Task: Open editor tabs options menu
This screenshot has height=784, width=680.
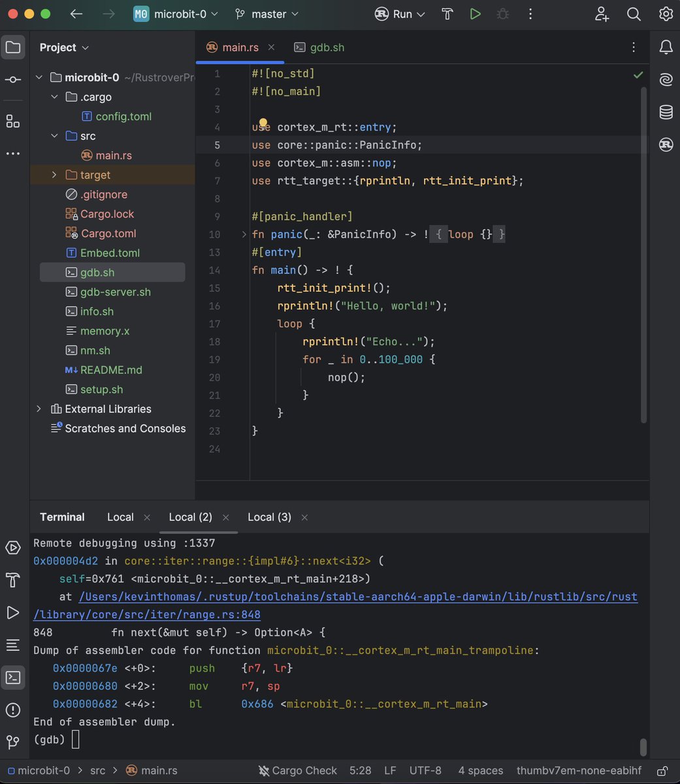Action: pos(634,47)
